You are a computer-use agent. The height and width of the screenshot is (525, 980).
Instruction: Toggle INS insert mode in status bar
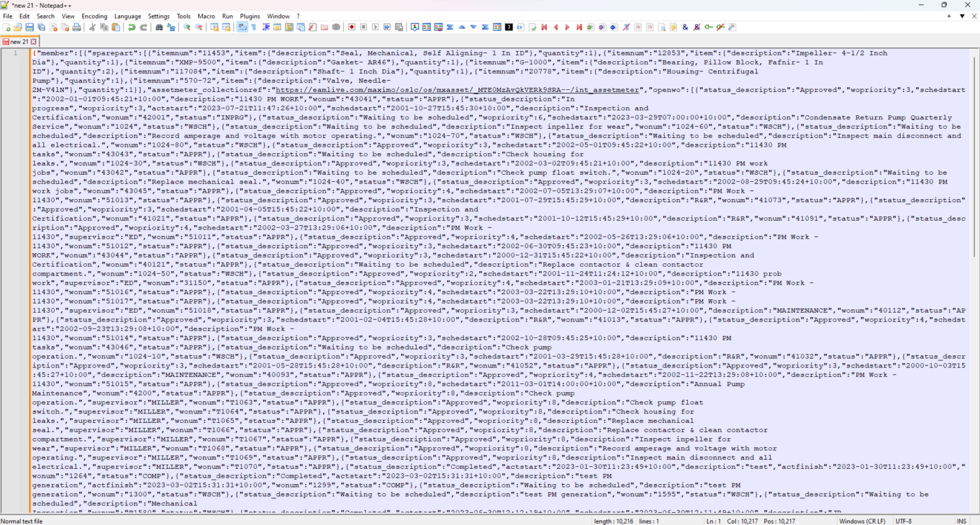pyautogui.click(x=961, y=521)
